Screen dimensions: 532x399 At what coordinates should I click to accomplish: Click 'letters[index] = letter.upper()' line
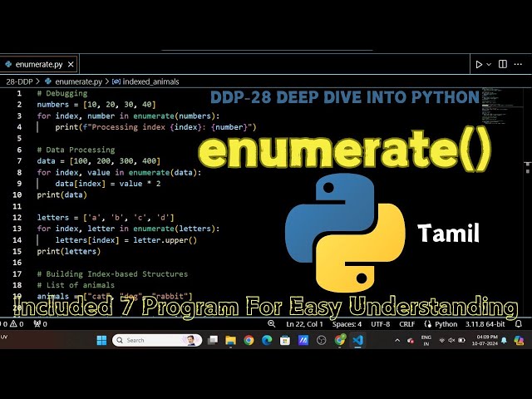click(x=126, y=240)
